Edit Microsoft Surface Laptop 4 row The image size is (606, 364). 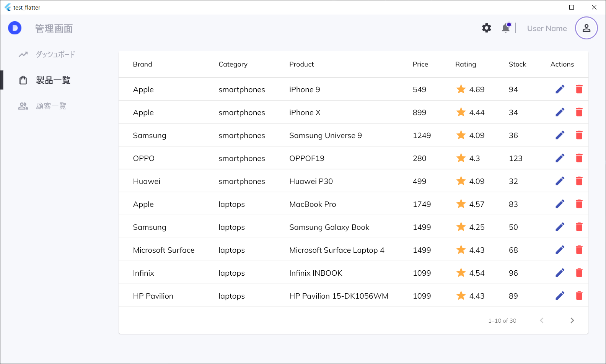click(560, 250)
